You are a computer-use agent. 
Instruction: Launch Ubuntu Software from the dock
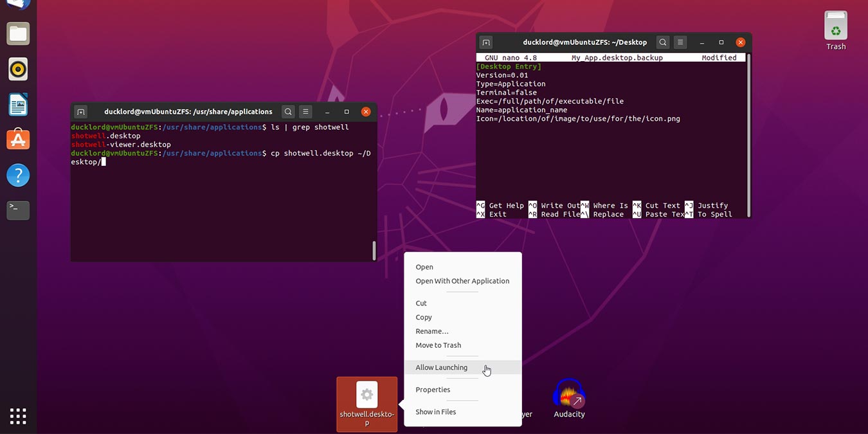coord(17,140)
